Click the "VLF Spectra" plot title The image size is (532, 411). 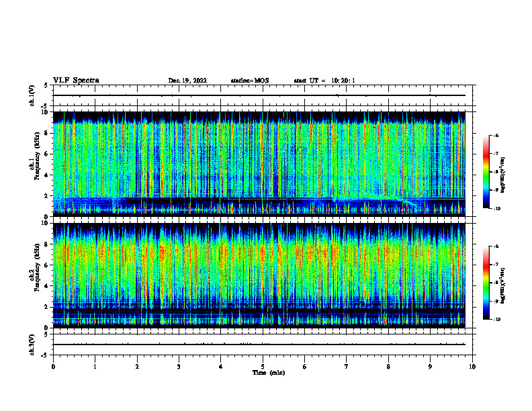coord(76,81)
